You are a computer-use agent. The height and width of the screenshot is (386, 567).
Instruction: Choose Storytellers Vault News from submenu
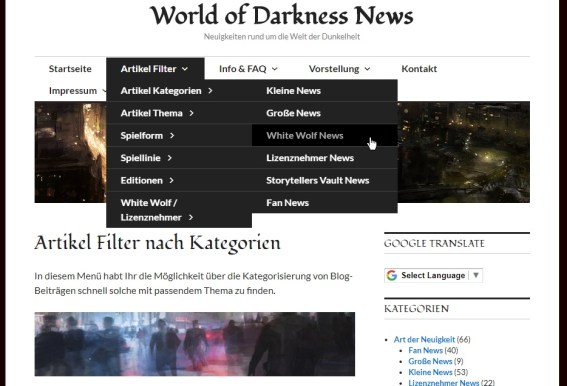[325, 181]
